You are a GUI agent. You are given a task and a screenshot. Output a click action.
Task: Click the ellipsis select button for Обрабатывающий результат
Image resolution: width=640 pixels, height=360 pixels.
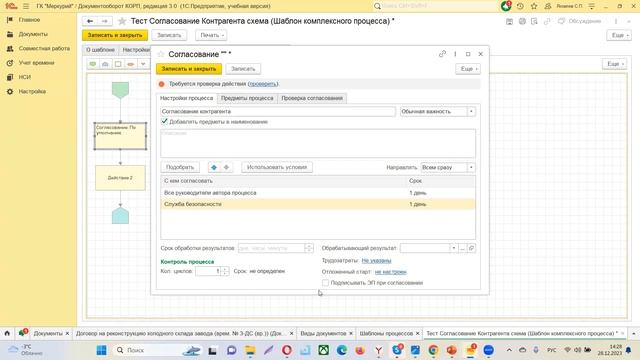462,248
